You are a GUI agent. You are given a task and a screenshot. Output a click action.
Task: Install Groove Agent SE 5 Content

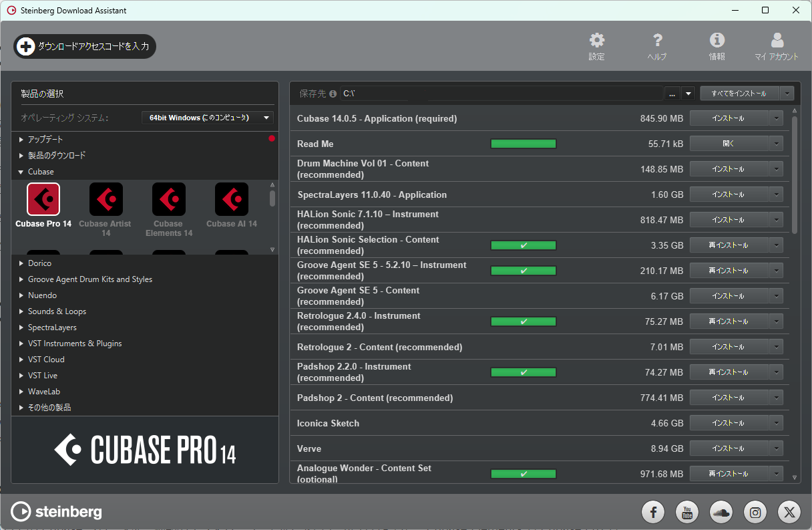729,296
